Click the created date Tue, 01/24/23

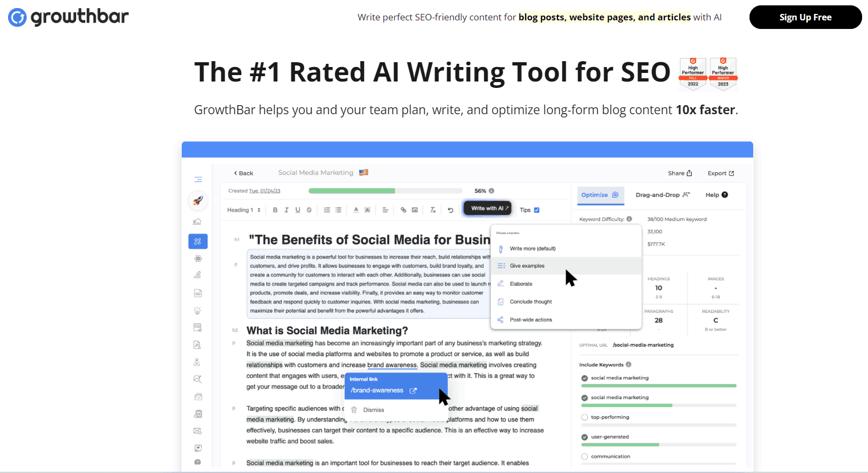tap(264, 191)
